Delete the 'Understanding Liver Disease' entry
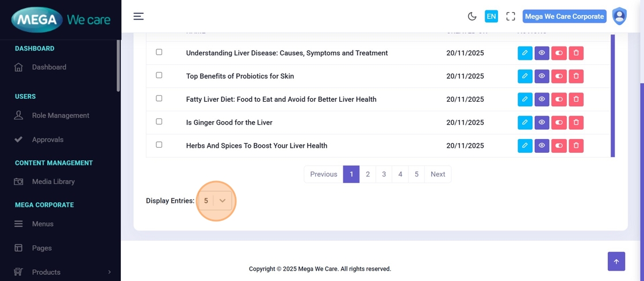The width and height of the screenshot is (644, 281). click(576, 53)
